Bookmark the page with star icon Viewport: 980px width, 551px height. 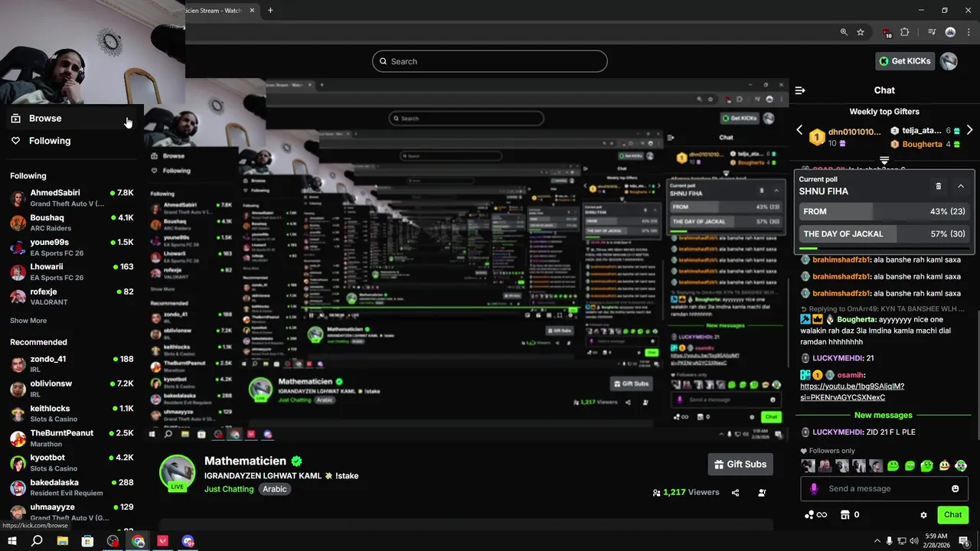pos(861,32)
